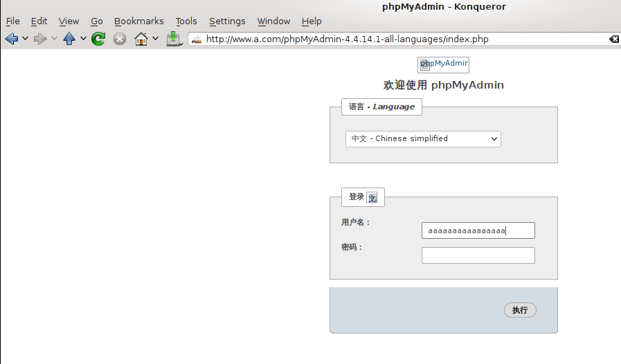Go to the Home page icon
The image size is (621, 364).
[141, 39]
